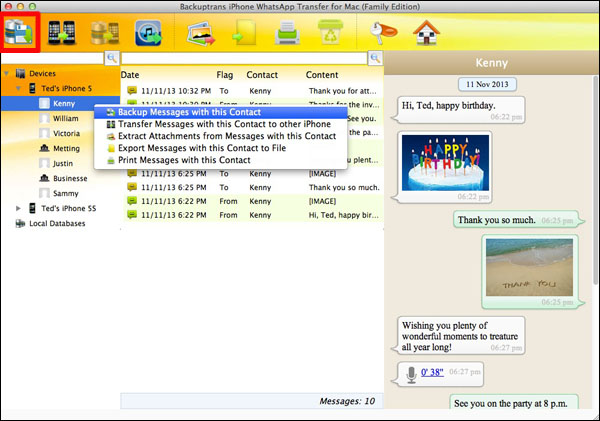Choose Print Messages with this Contact
Image resolution: width=600 pixels, height=421 pixels.
click(221, 160)
